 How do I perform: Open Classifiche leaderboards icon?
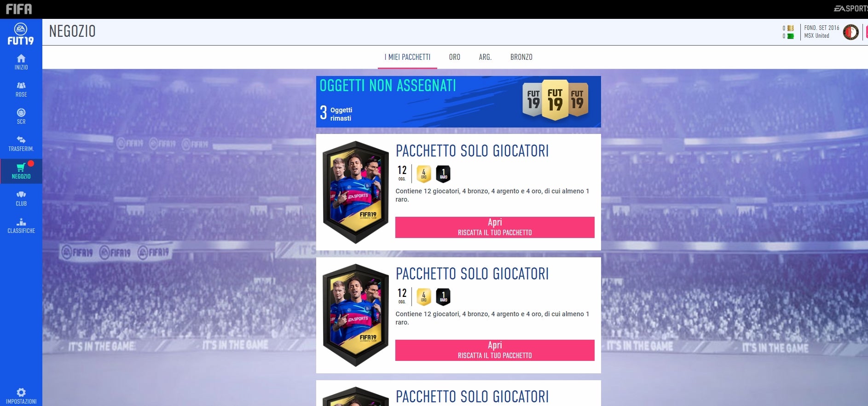pos(21,226)
